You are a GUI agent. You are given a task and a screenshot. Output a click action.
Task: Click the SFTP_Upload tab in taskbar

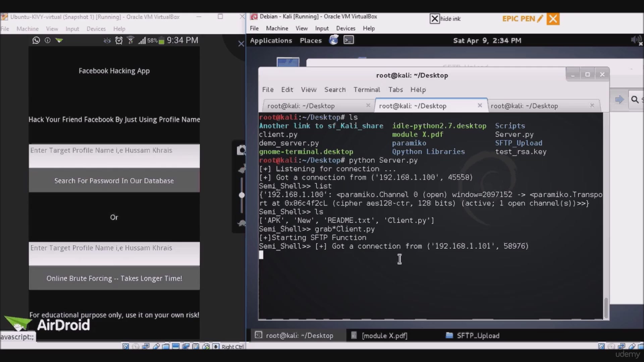[x=478, y=335]
